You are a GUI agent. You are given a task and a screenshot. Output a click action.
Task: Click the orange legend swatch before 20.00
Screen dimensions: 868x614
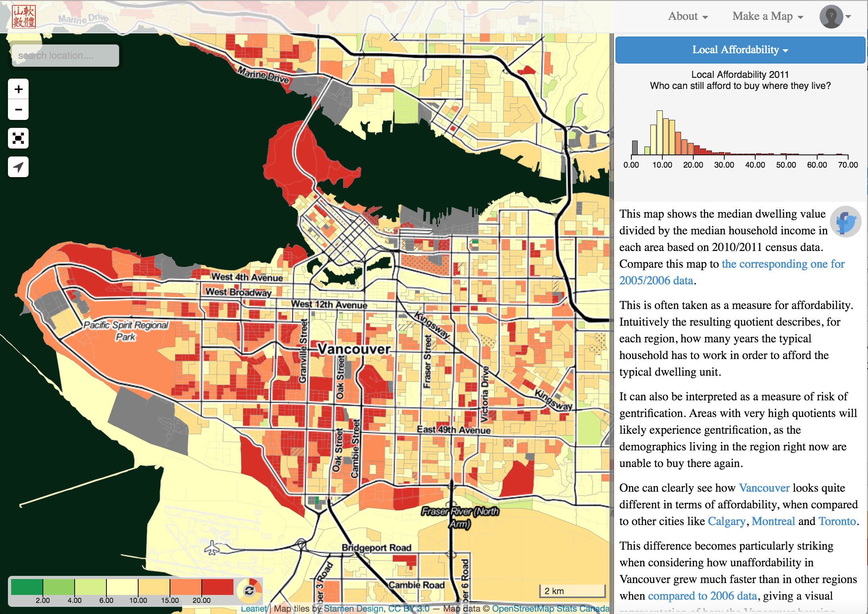tap(185, 587)
